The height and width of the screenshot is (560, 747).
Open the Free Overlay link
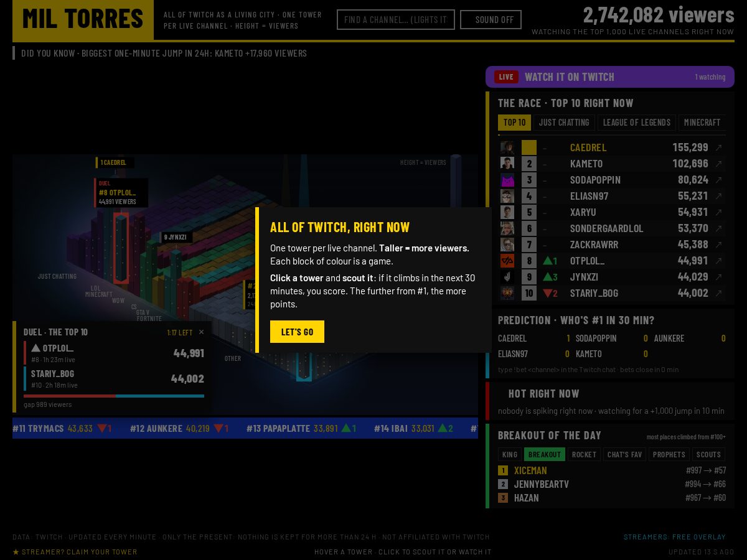click(699, 537)
